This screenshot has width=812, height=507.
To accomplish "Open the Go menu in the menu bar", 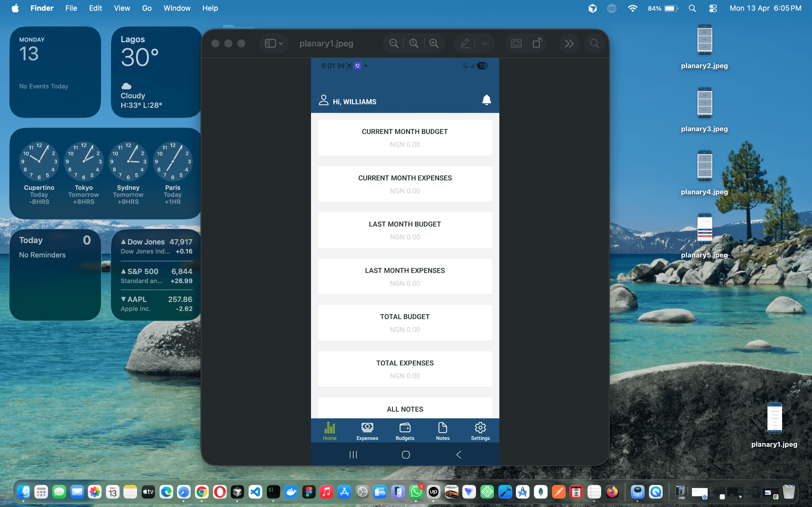I will [147, 8].
